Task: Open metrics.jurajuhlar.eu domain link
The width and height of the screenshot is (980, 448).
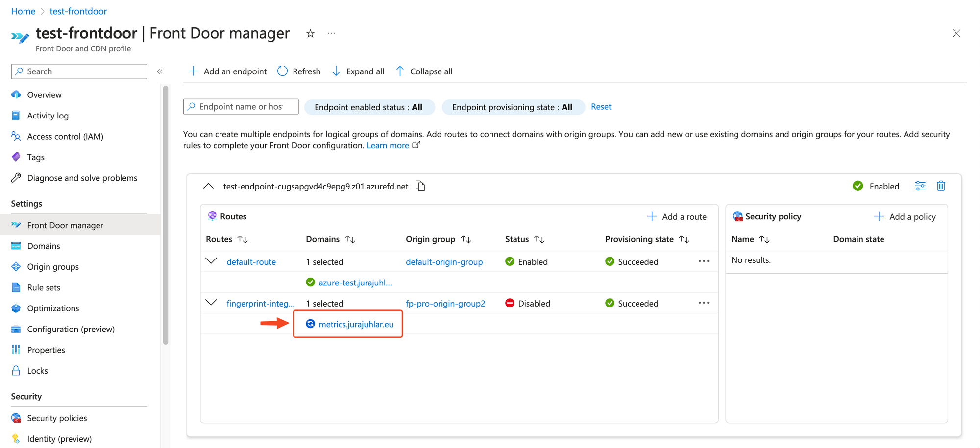Action: click(356, 324)
